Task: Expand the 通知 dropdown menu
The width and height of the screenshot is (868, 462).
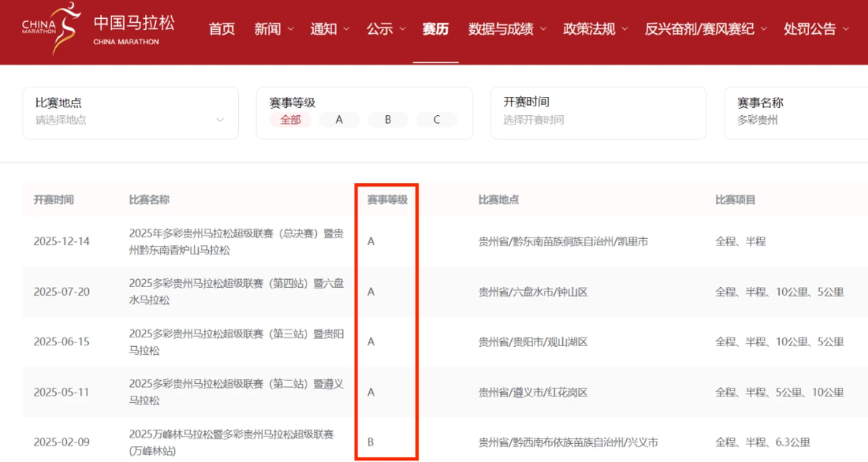Action: (x=330, y=29)
